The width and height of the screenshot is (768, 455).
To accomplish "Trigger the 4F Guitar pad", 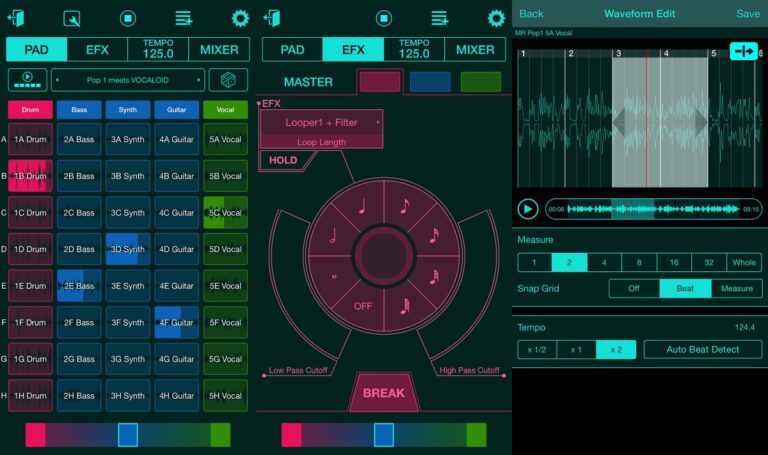I will (x=176, y=323).
